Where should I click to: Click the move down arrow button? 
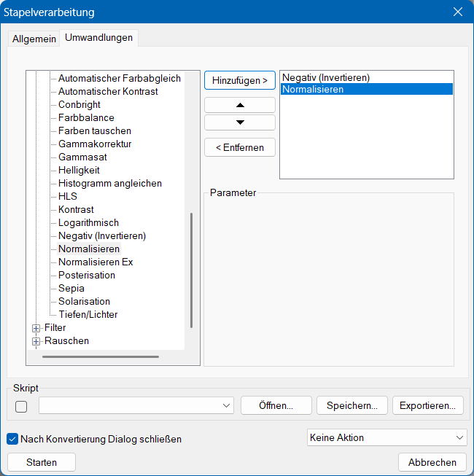(x=240, y=122)
